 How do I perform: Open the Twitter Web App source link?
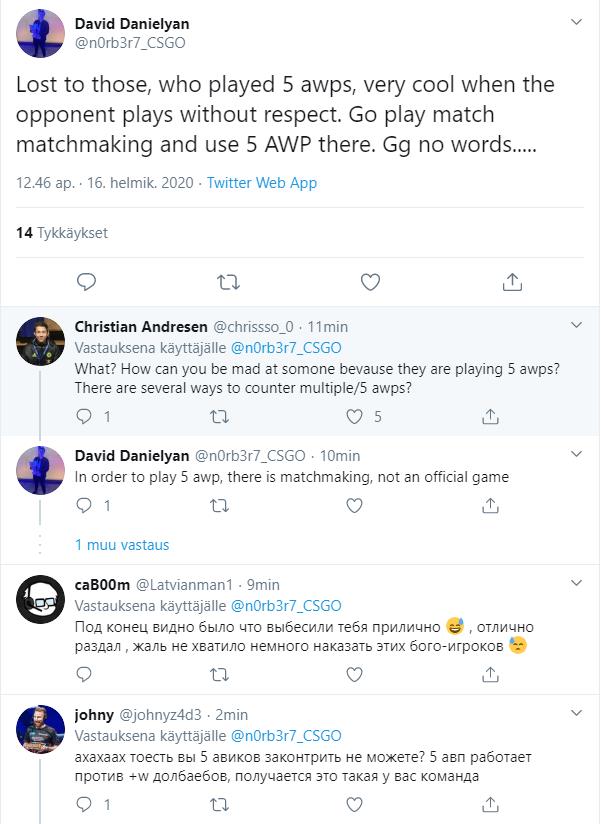click(262, 184)
